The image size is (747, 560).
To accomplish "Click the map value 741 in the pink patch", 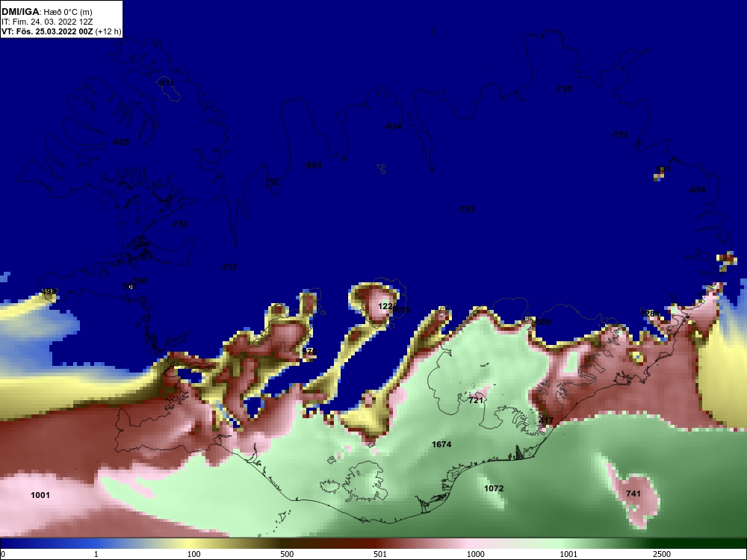I will [633, 494].
